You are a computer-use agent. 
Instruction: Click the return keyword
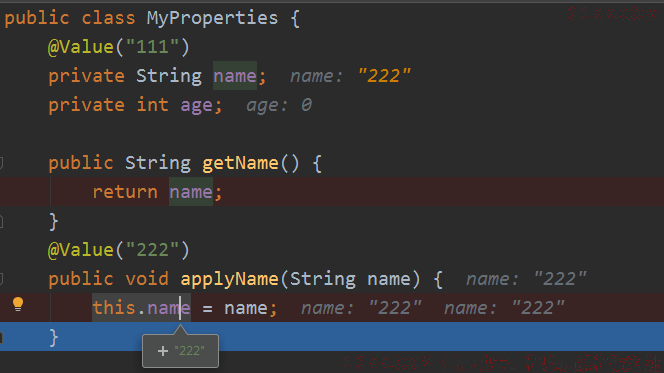click(x=125, y=192)
